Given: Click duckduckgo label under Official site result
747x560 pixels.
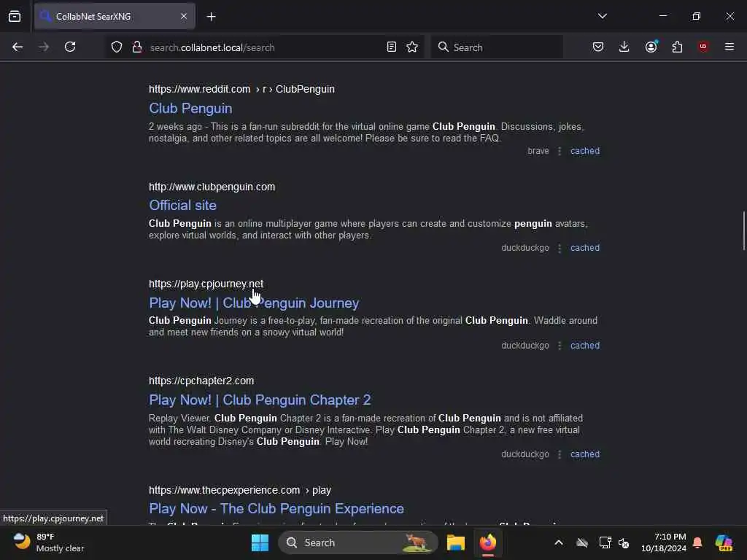Looking at the screenshot, I should point(525,248).
